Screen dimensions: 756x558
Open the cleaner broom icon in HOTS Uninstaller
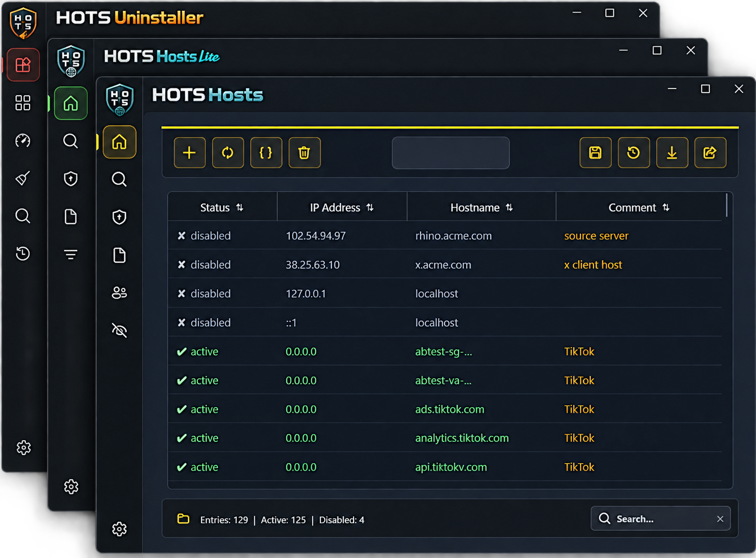coord(23,178)
